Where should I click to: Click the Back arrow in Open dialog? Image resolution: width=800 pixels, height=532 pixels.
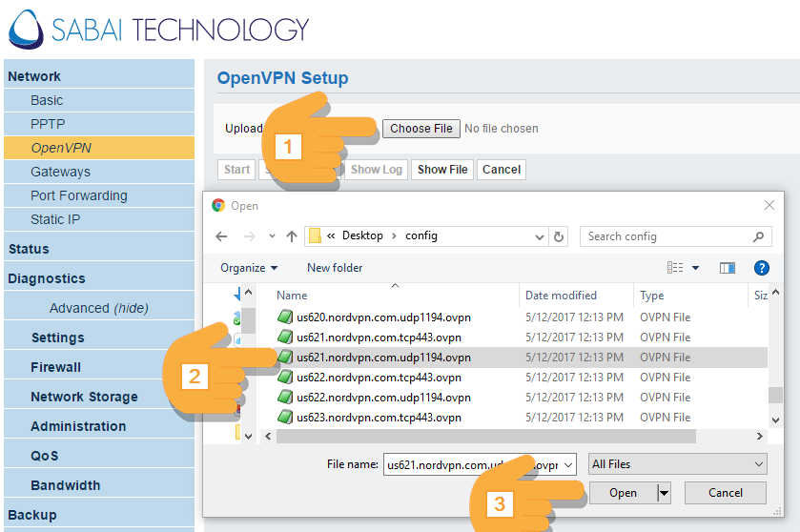221,236
